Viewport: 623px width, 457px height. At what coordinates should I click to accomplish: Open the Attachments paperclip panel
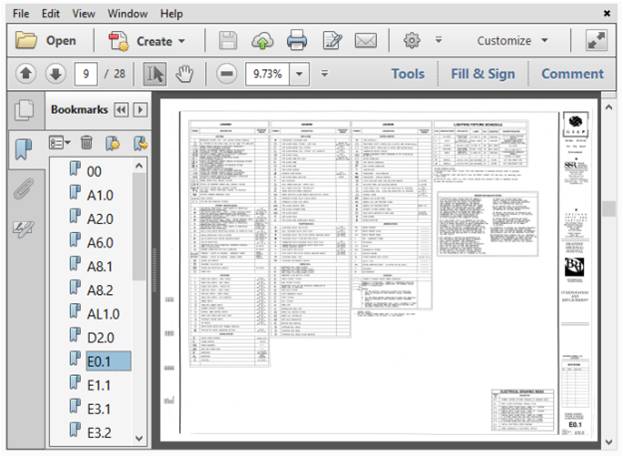click(x=23, y=189)
